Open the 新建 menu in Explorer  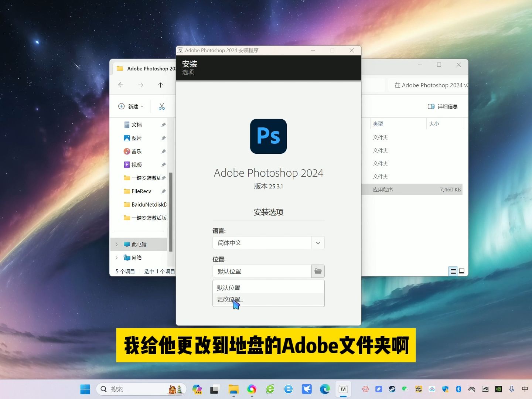(131, 106)
